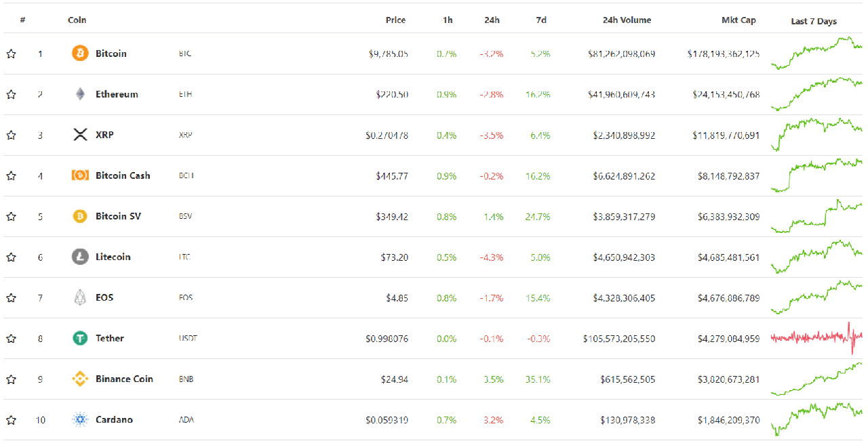Click the XRP 7-day sparkline chart

tap(816, 134)
